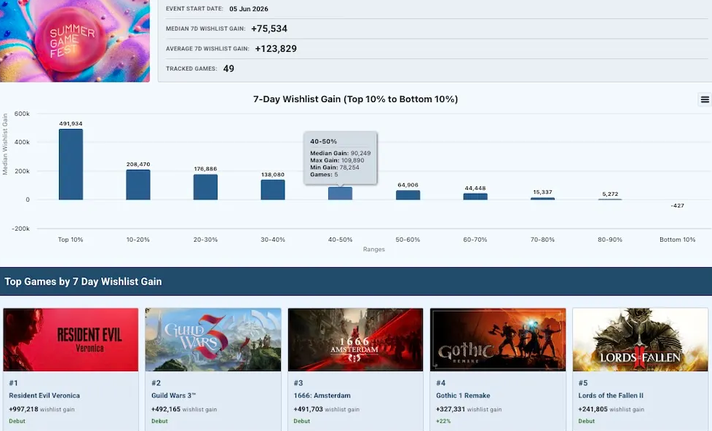This screenshot has height=431, width=712.
Task: Open the Guild Wars 3 title link
Action: 174,396
